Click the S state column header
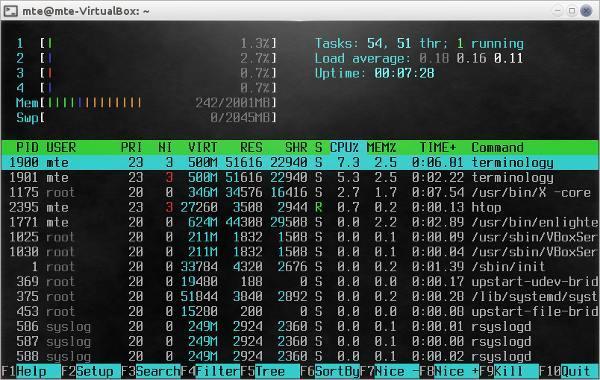This screenshot has width=600, height=380. tap(318, 147)
